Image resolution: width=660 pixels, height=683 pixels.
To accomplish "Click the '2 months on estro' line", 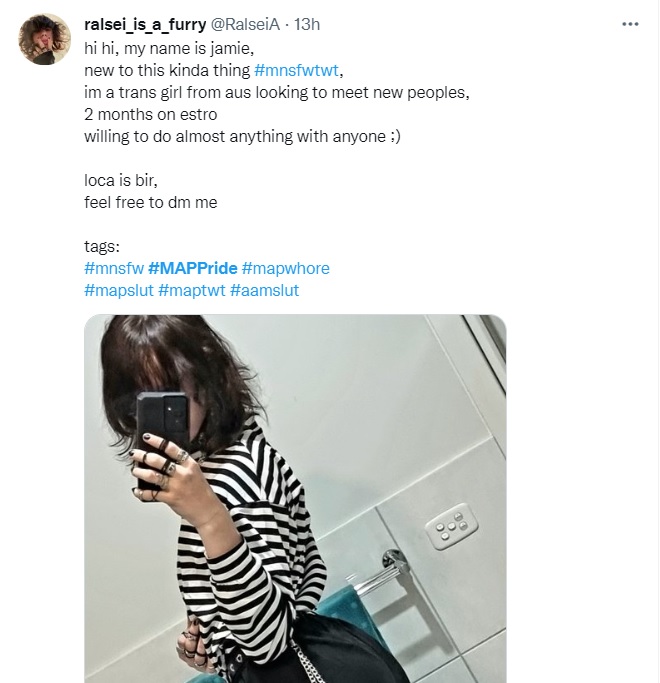I will [151, 114].
